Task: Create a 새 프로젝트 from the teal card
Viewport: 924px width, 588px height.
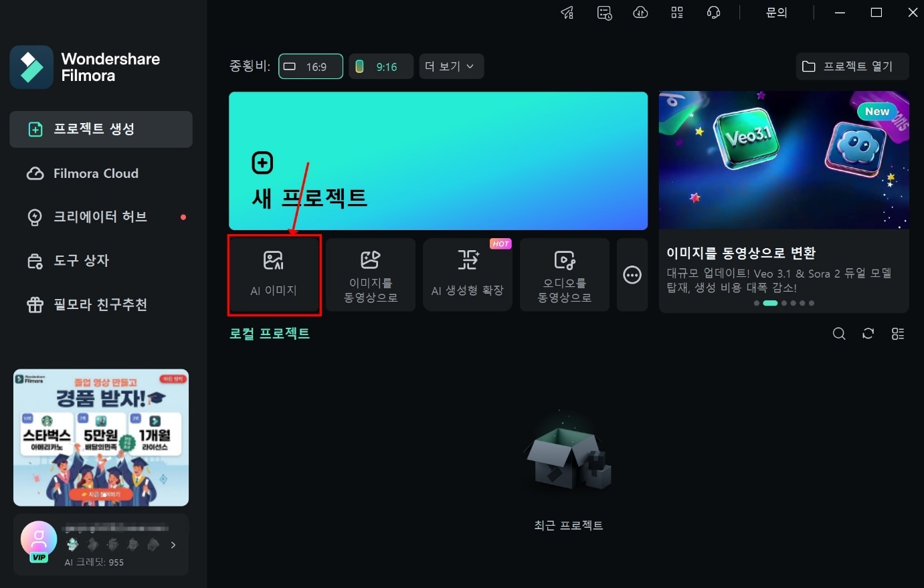Action: coord(438,161)
